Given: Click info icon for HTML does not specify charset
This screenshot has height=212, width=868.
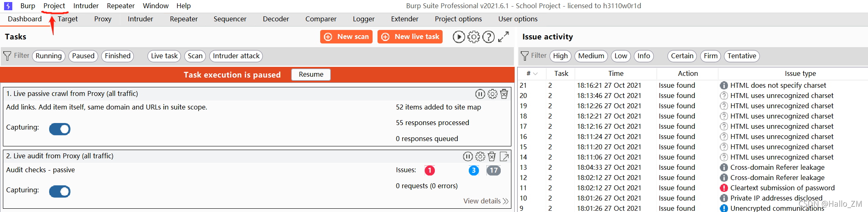Looking at the screenshot, I should [x=724, y=85].
